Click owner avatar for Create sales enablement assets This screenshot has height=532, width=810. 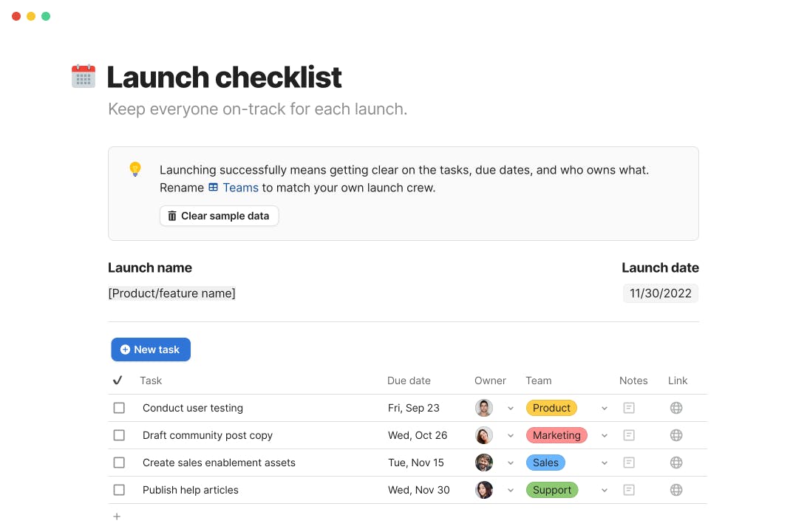[484, 463]
